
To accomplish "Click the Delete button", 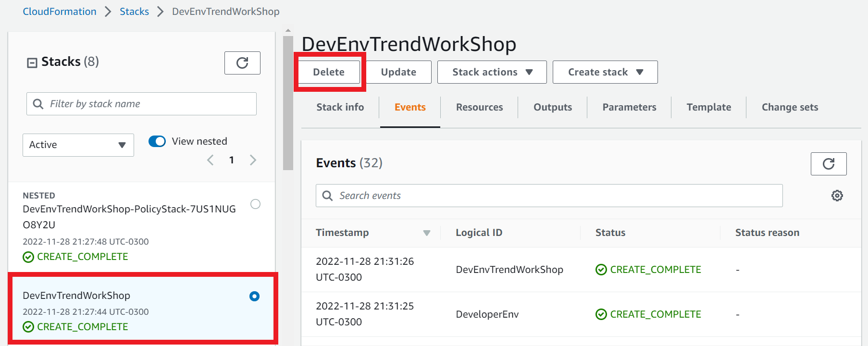I will click(329, 72).
